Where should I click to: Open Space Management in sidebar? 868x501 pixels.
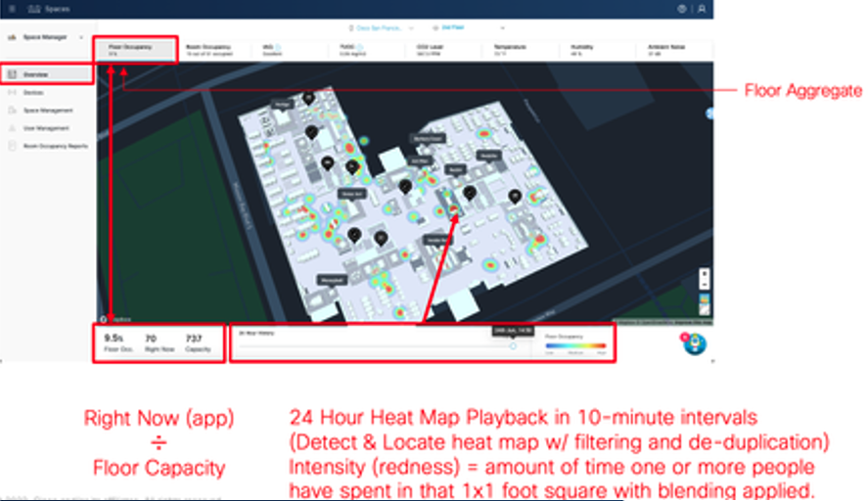tap(47, 111)
